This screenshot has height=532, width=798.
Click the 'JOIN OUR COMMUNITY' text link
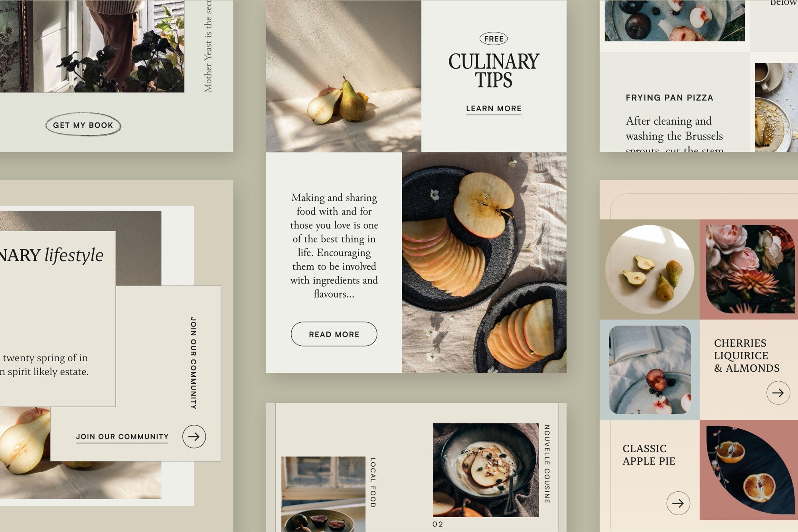(122, 436)
